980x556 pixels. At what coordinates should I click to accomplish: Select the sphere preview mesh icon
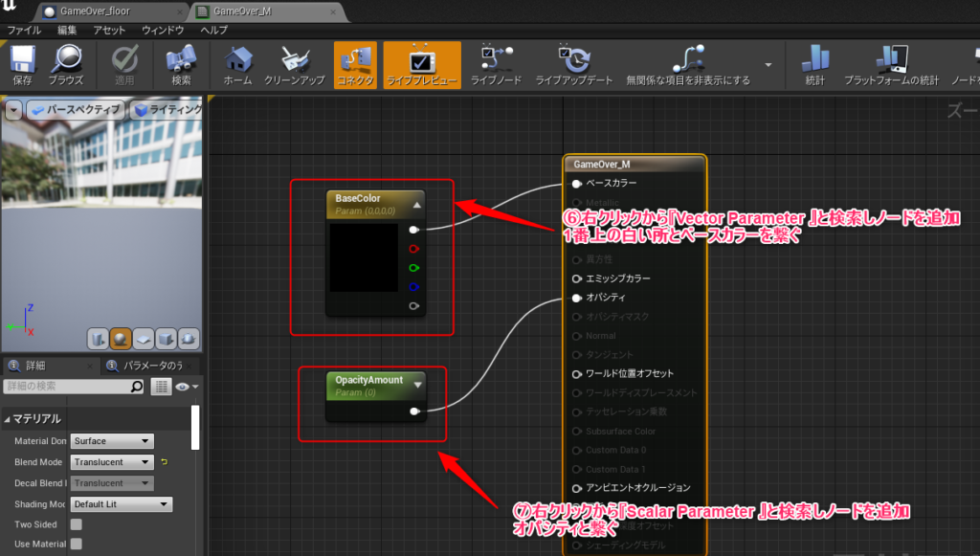tap(121, 339)
